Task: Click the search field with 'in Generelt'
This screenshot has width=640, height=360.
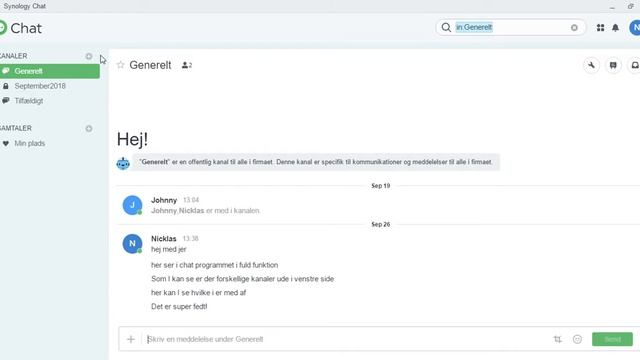Action: click(511, 27)
